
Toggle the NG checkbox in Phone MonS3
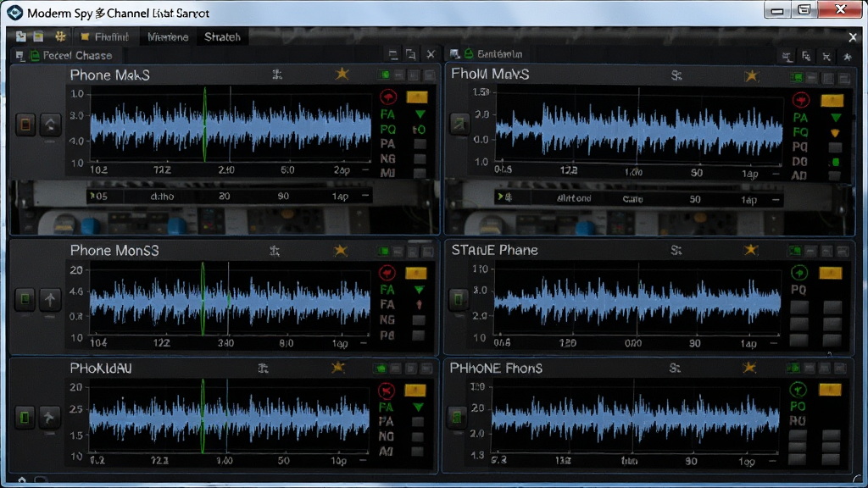(419, 319)
